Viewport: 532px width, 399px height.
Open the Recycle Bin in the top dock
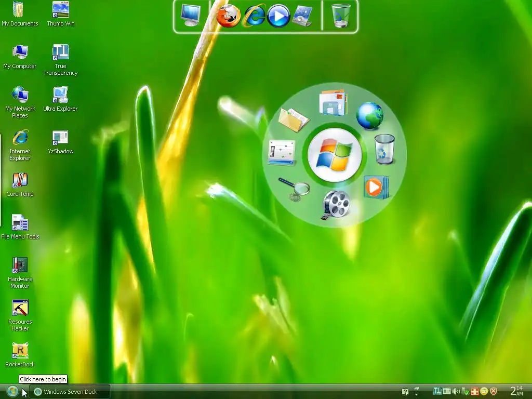tap(340, 16)
